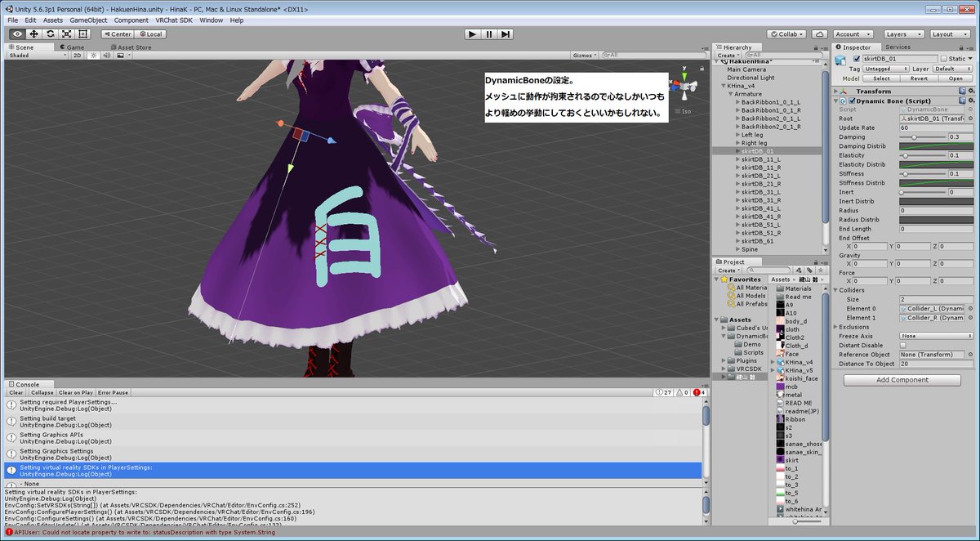Click Root field object picker circle

[970, 118]
